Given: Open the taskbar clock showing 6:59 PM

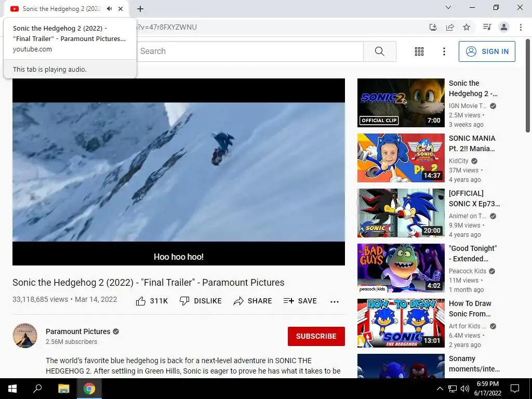Looking at the screenshot, I should tap(487, 389).
